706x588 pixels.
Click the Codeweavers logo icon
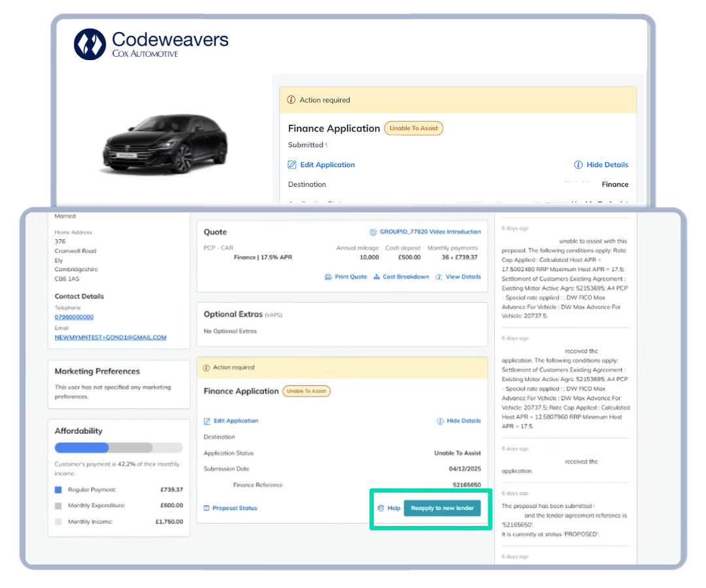[90, 44]
